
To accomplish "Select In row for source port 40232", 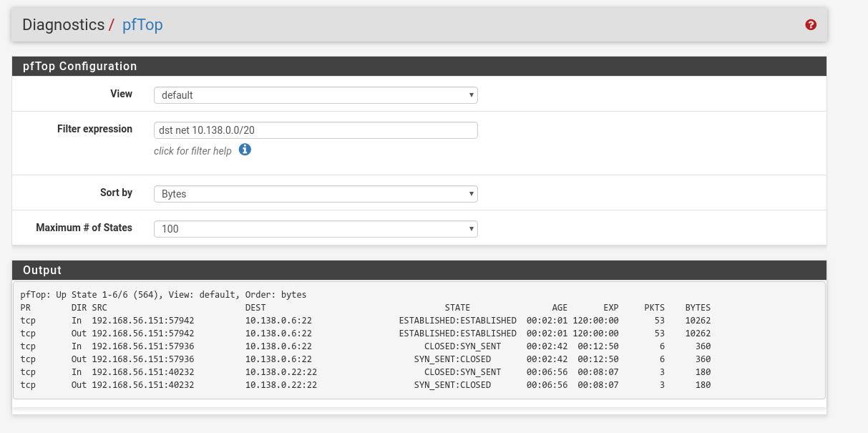I will [x=366, y=372].
